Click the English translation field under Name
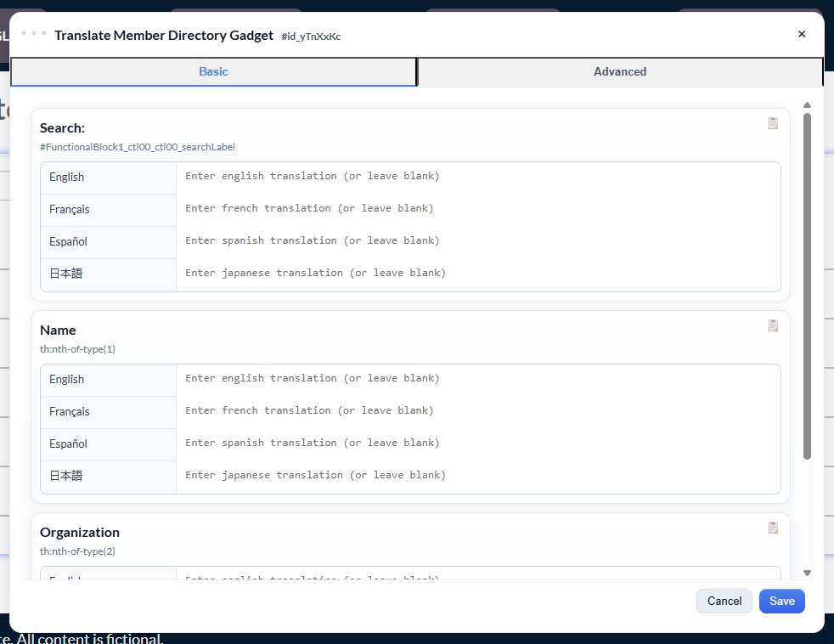834x644 pixels. click(x=476, y=378)
